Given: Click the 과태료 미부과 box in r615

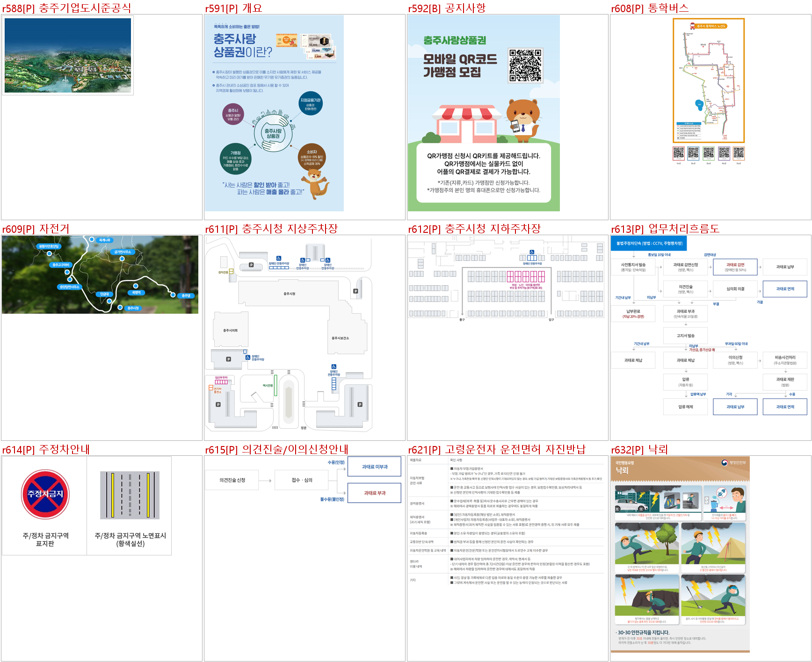Looking at the screenshot, I should pyautogui.click(x=375, y=467).
